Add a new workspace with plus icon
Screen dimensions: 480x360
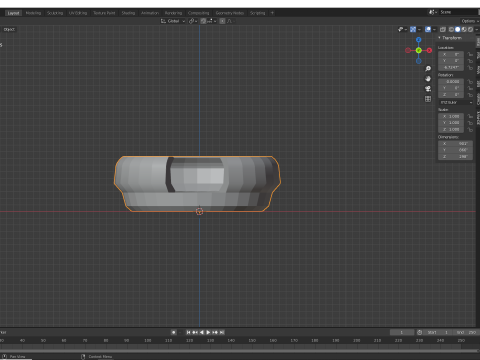click(x=272, y=13)
